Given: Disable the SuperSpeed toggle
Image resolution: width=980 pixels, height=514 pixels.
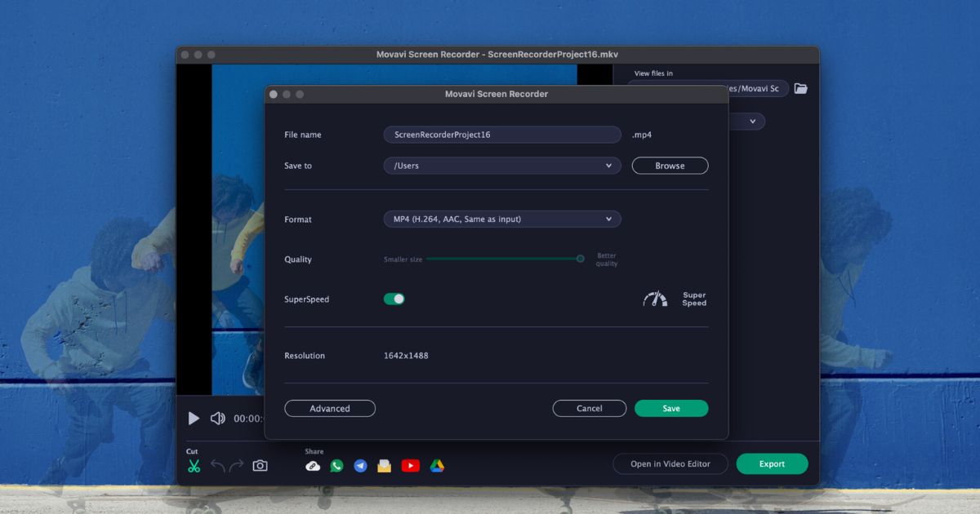Looking at the screenshot, I should tap(394, 299).
